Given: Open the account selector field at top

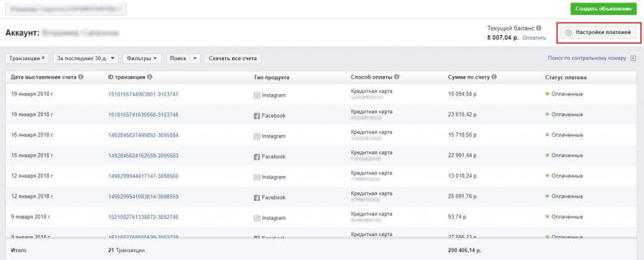Looking at the screenshot, I should pos(66,9).
